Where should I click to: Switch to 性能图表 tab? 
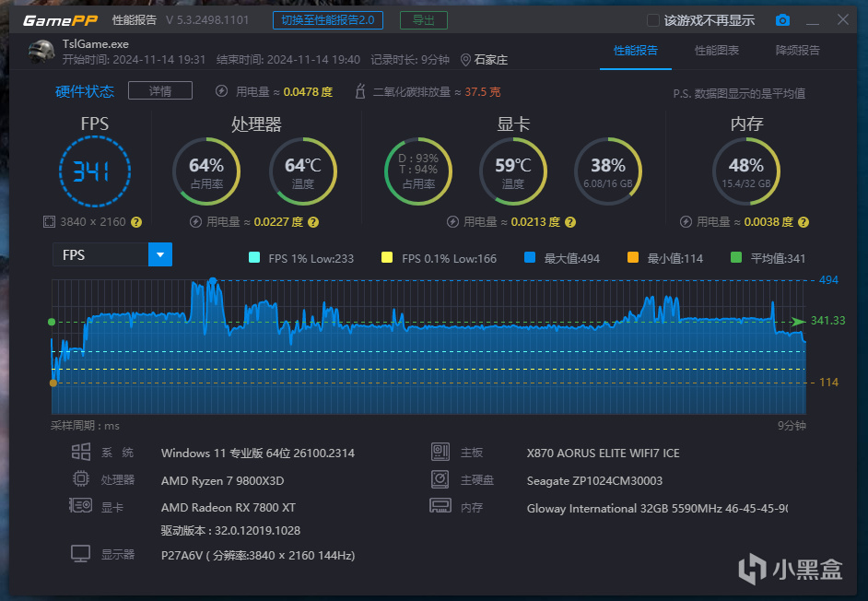point(717,51)
